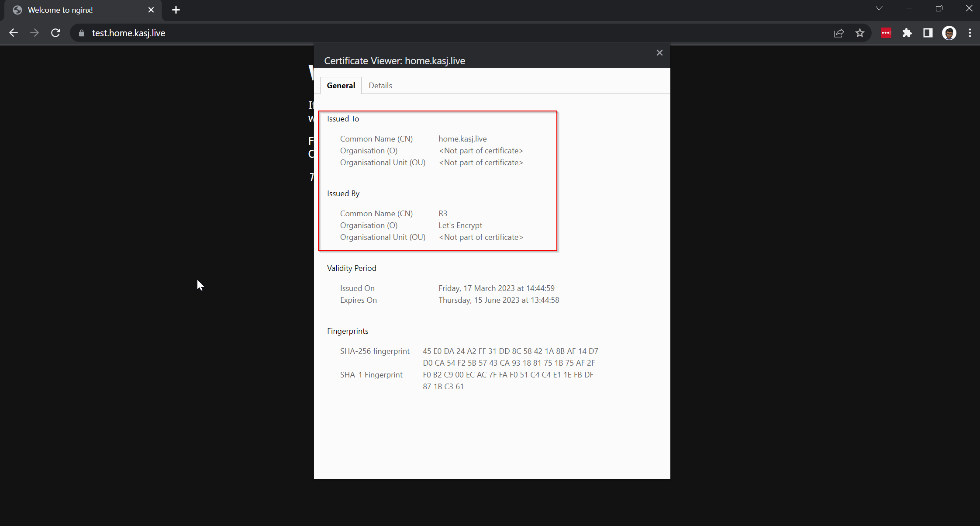
Task: Open the red password manager extension
Action: (x=886, y=33)
